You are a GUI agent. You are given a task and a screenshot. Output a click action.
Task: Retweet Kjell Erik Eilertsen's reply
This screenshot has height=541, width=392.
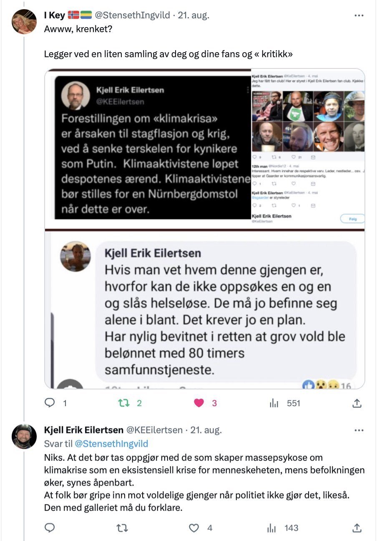[122, 528]
